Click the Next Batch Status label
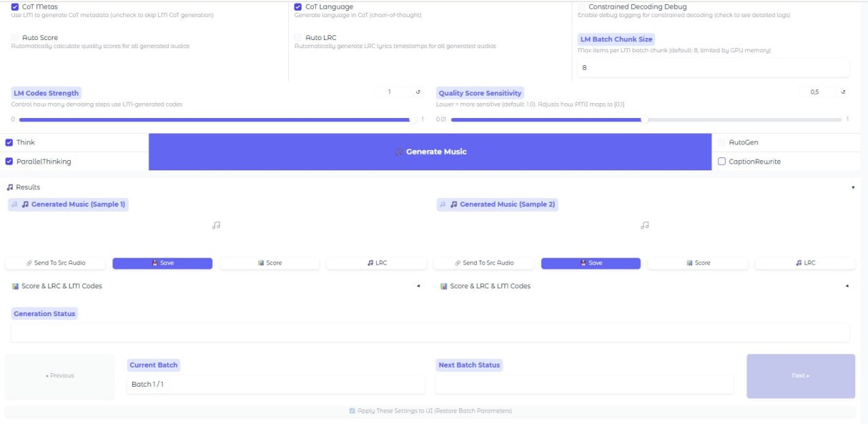This screenshot has height=424, width=868. [469, 365]
